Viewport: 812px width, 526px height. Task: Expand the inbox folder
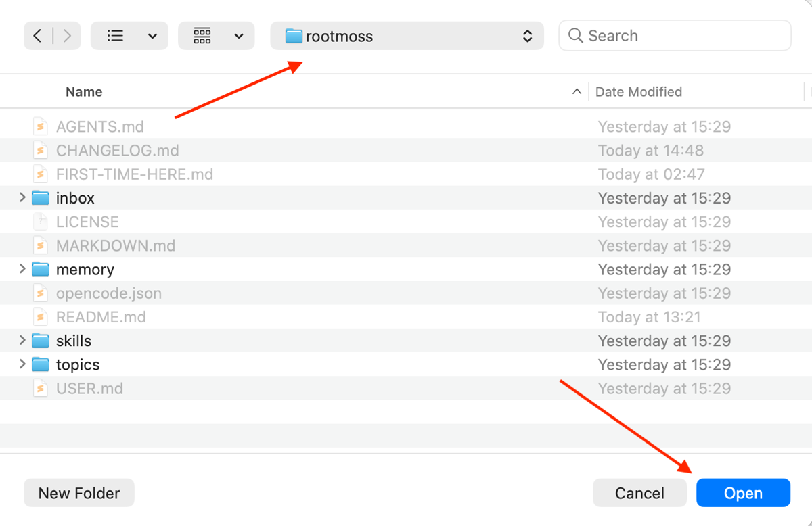click(x=22, y=197)
